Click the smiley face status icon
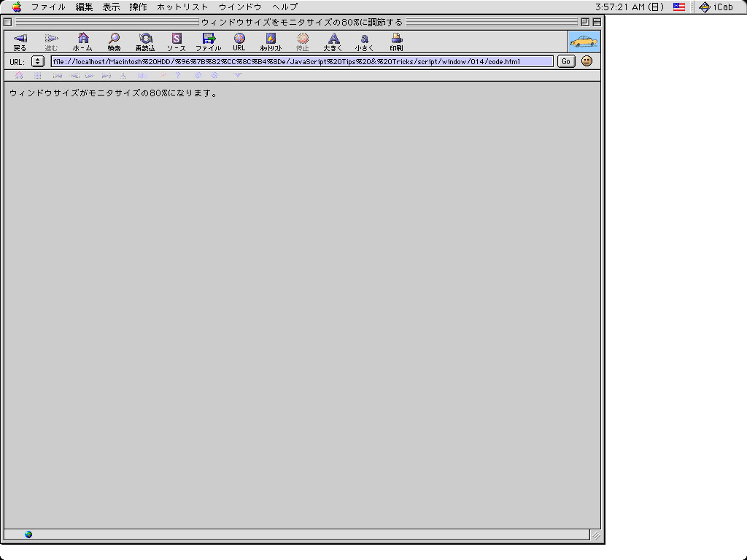This screenshot has height=560, width=747. coord(587,61)
